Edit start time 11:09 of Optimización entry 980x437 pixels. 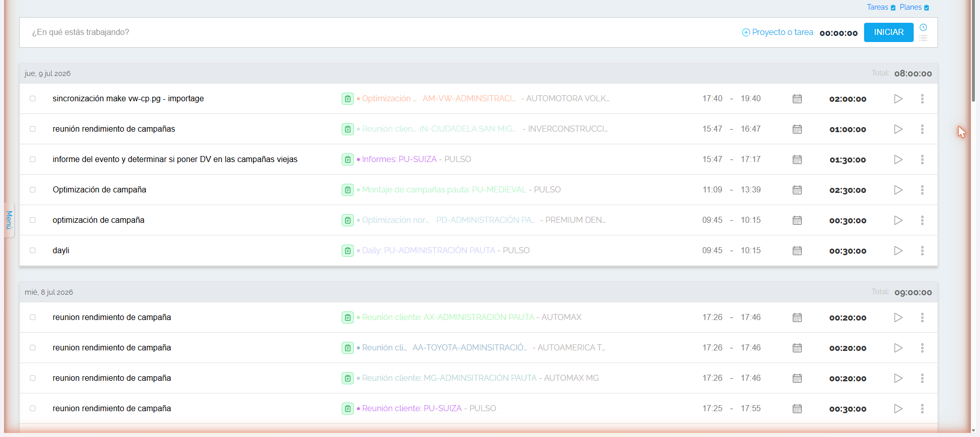click(x=712, y=190)
